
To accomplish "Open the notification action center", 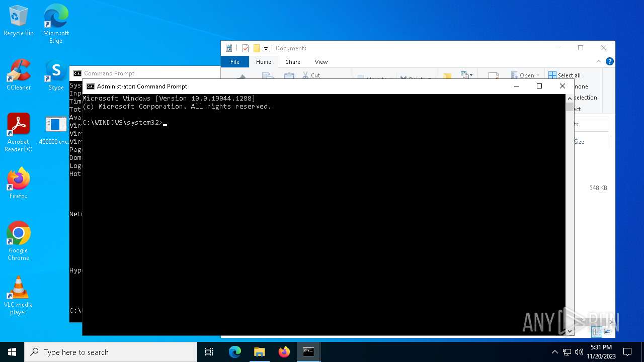I will 627,352.
